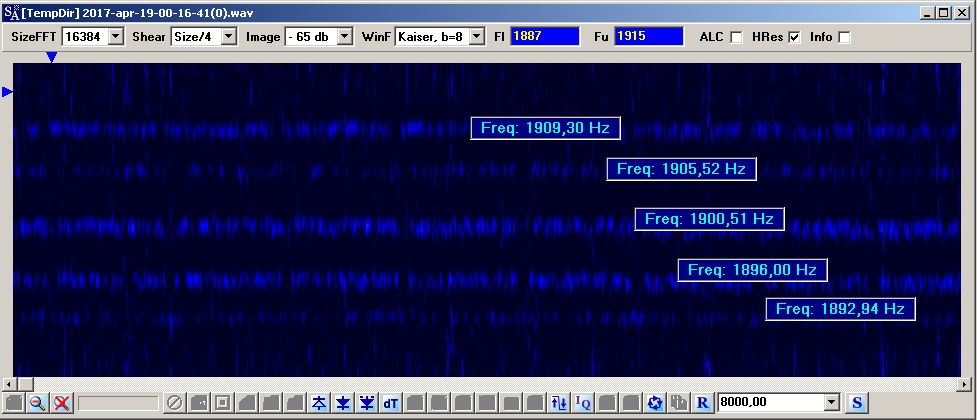Viewport: 977px width, 420px height.
Task: Click the magnifier with red cross icon
Action: coord(61,403)
